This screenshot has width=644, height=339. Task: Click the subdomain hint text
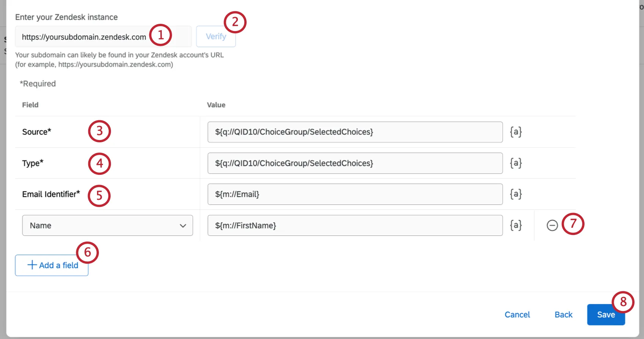pos(119,60)
